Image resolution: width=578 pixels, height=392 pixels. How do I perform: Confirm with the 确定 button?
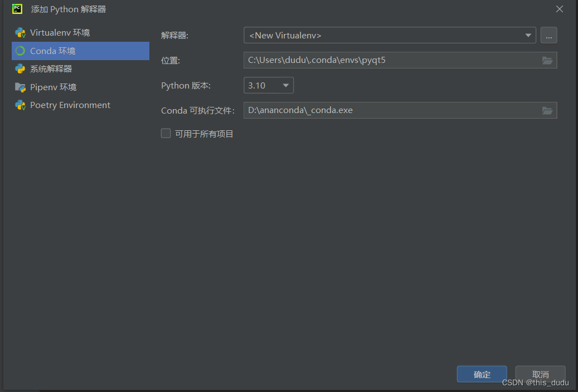[x=482, y=374]
